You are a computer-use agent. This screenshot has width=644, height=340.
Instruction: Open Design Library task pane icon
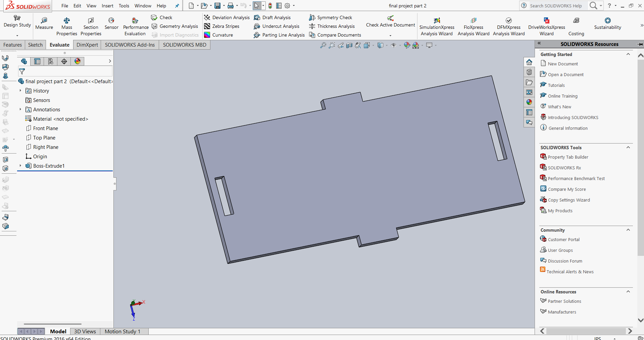point(529,72)
